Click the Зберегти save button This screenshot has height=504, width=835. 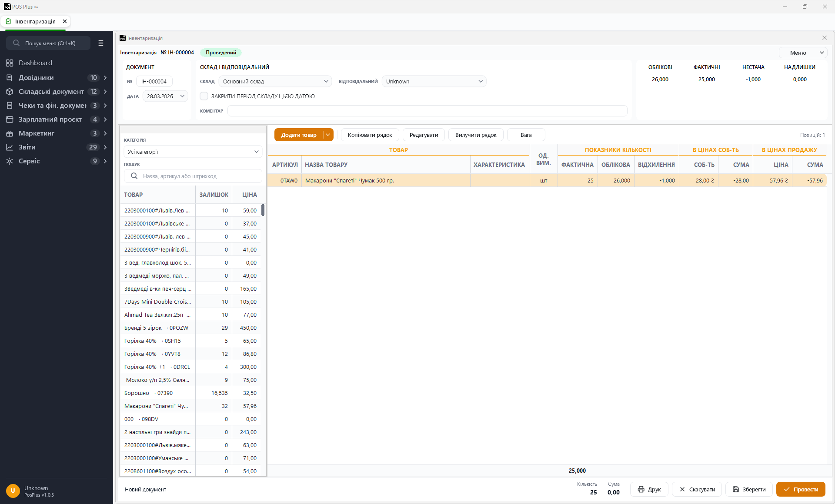(x=749, y=489)
